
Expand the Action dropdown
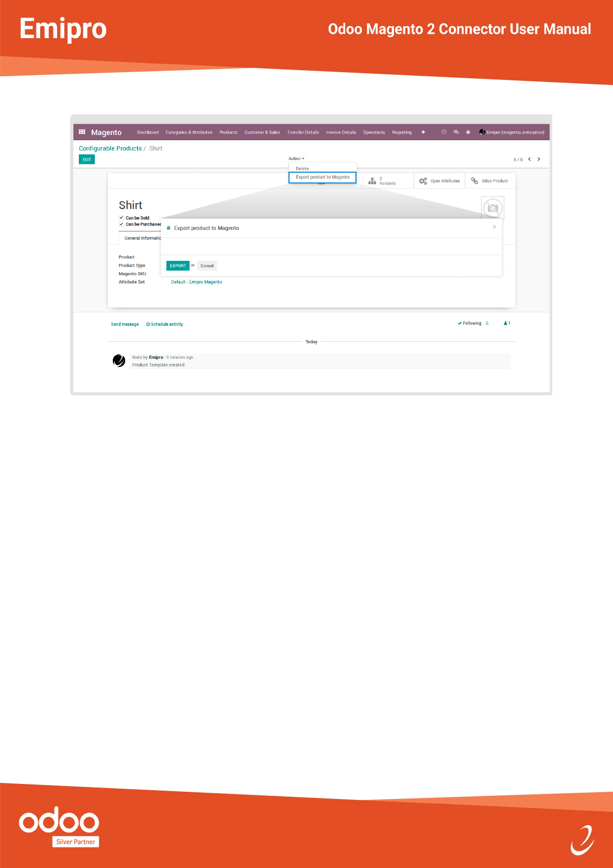[296, 159]
